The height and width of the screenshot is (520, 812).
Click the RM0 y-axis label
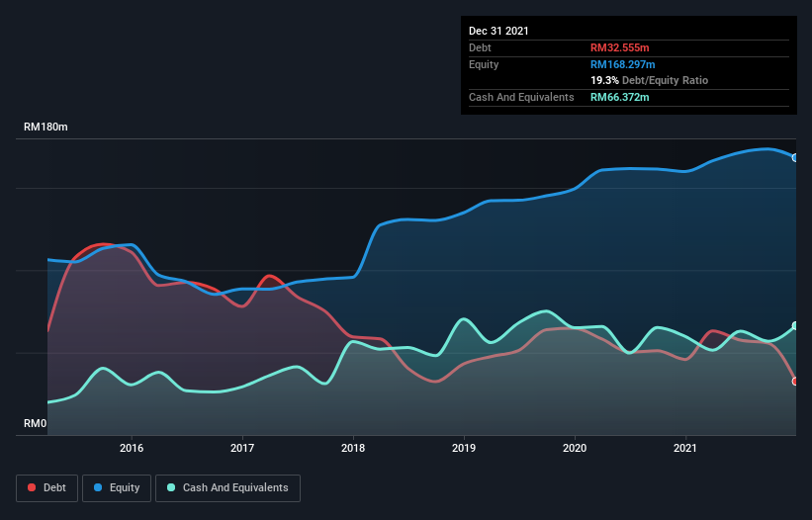click(36, 424)
